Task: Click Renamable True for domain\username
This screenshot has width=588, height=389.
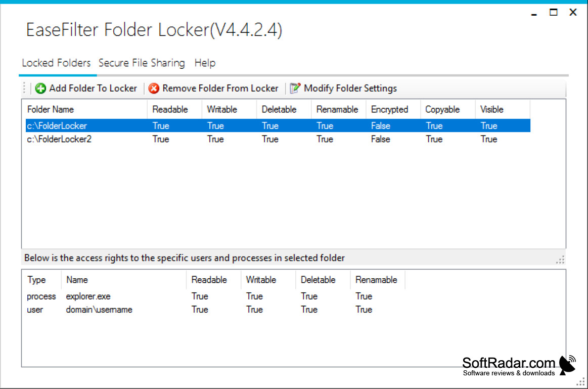Action: 364,310
